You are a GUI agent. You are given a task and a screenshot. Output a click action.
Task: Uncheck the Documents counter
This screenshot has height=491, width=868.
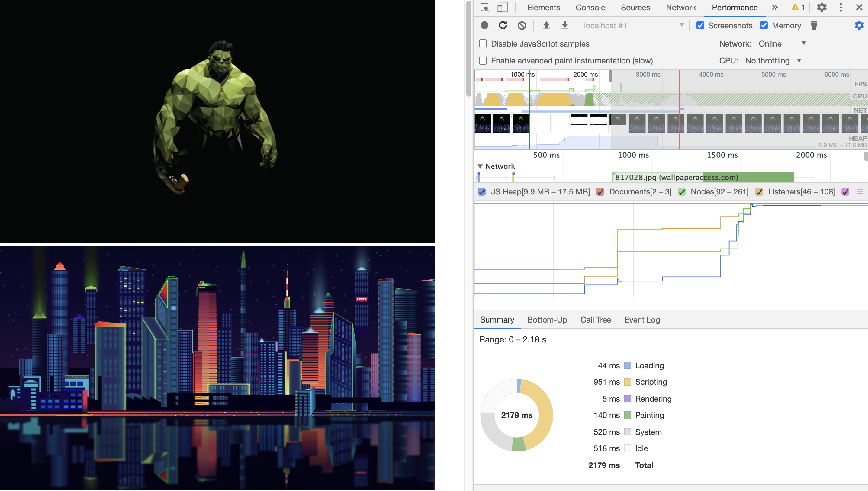(x=600, y=192)
